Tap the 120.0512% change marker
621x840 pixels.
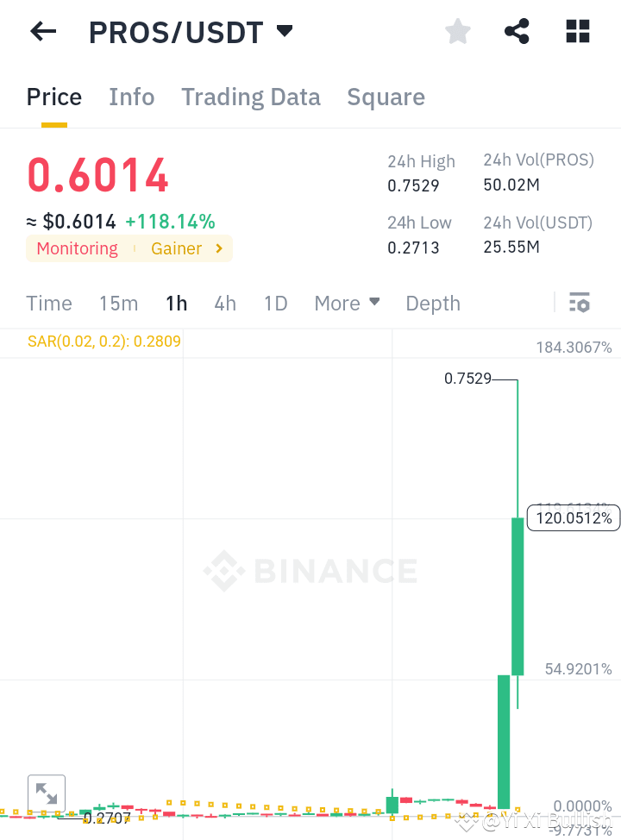click(573, 517)
